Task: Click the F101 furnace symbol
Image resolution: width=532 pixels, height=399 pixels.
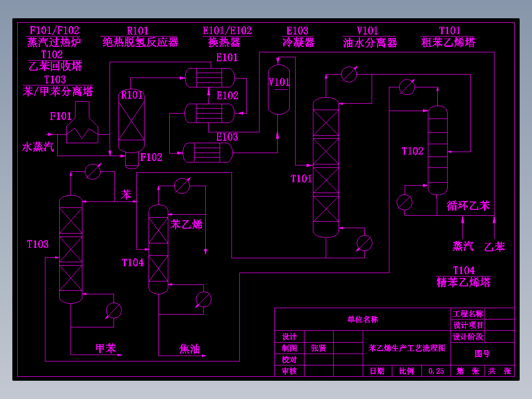Action: (82, 122)
